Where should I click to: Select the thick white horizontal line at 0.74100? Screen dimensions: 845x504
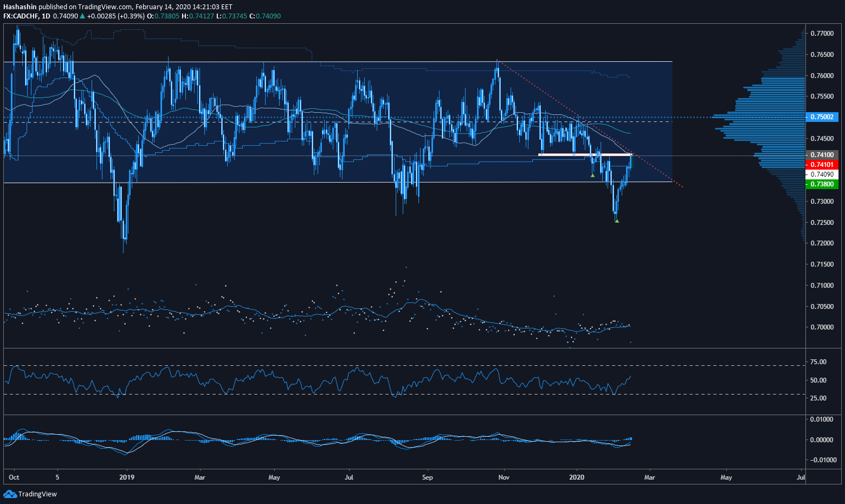pos(585,155)
